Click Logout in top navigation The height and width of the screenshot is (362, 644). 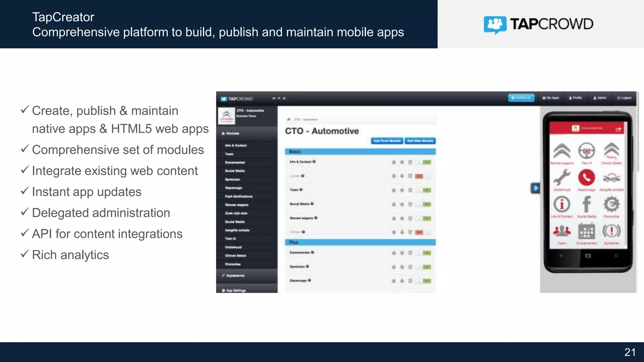click(x=624, y=98)
